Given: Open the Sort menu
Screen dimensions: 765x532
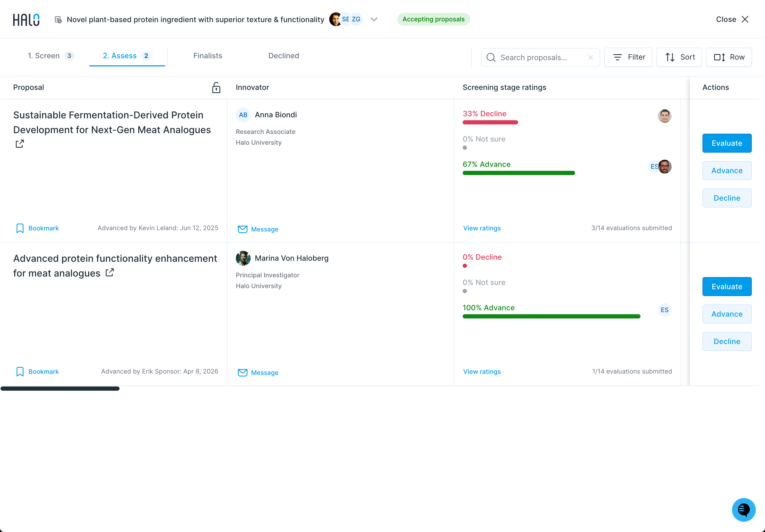Looking at the screenshot, I should point(679,57).
